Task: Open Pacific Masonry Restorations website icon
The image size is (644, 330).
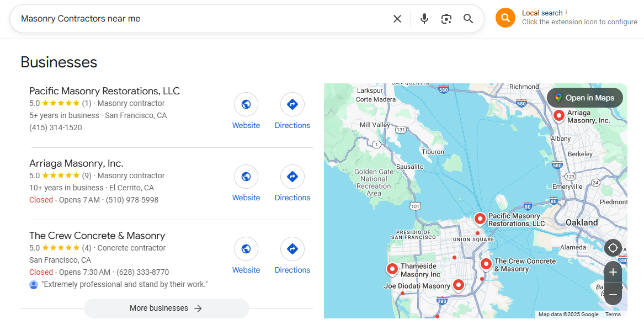Action: tap(246, 104)
